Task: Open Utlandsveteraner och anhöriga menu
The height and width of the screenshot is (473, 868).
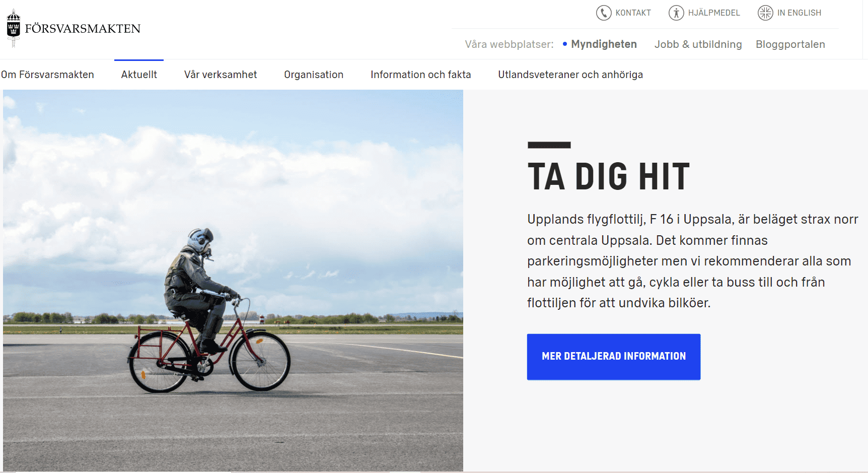Action: tap(570, 75)
